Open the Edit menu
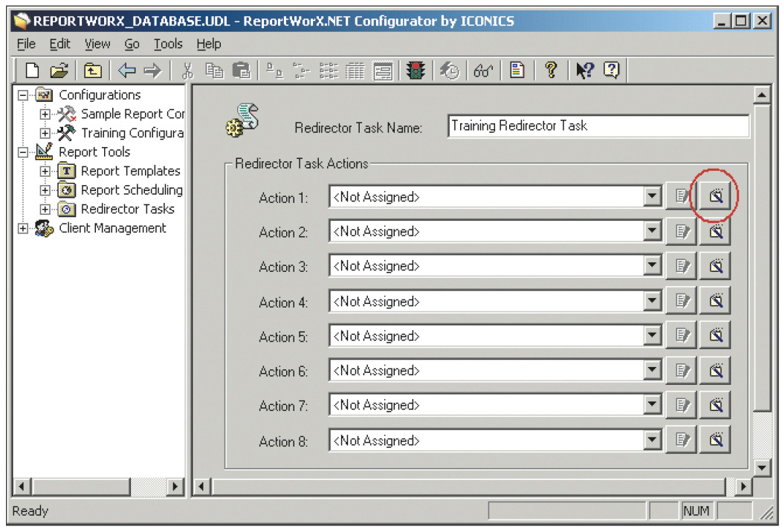782x532 pixels. pyautogui.click(x=60, y=44)
